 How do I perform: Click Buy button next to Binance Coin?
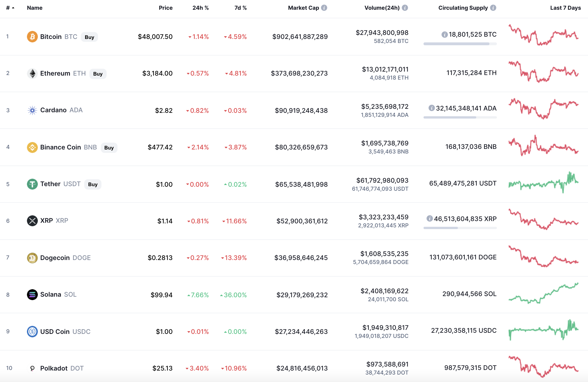coord(109,148)
